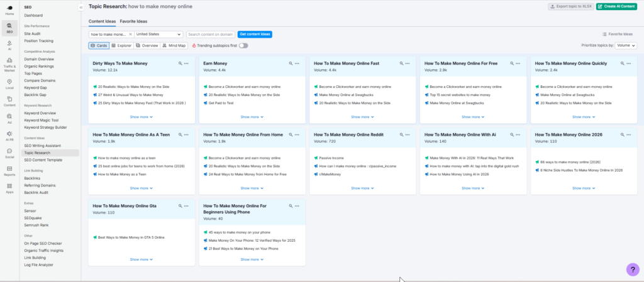644x282 pixels.
Task: Click search icon on How To Make Money Online Quickly card
Action: click(623, 63)
